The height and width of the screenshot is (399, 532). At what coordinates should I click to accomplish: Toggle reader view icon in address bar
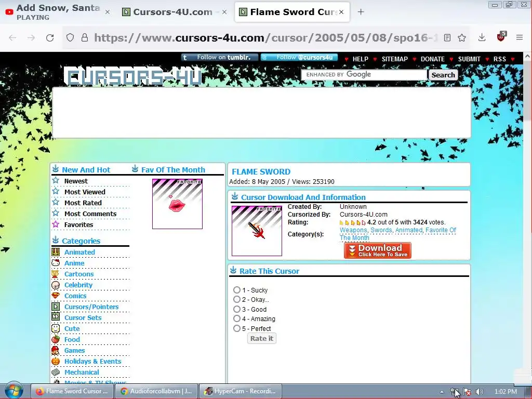tap(447, 37)
